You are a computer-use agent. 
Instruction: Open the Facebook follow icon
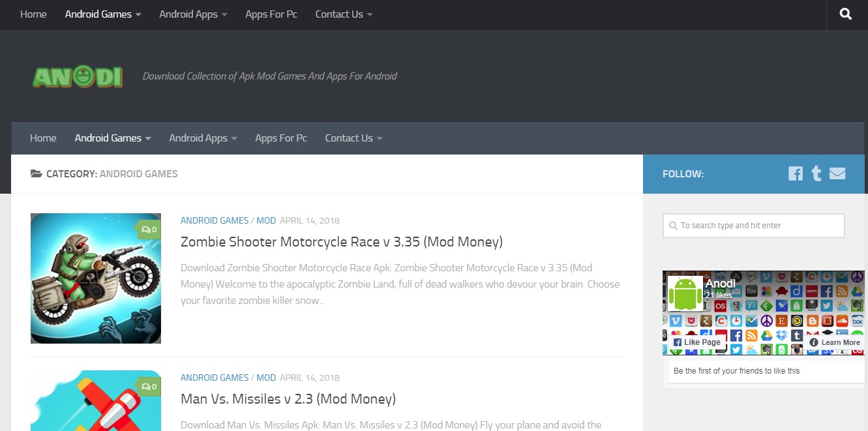(795, 173)
